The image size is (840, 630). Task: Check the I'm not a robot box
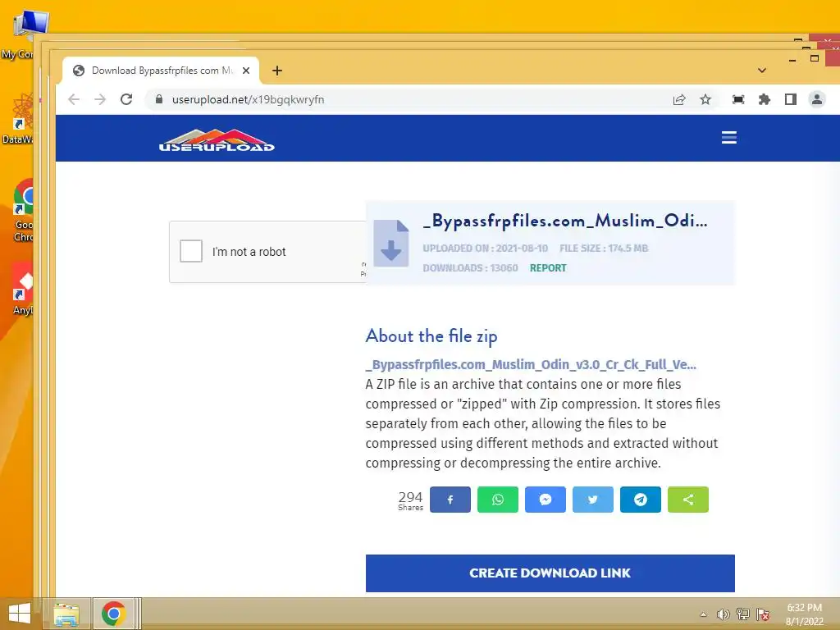191,251
